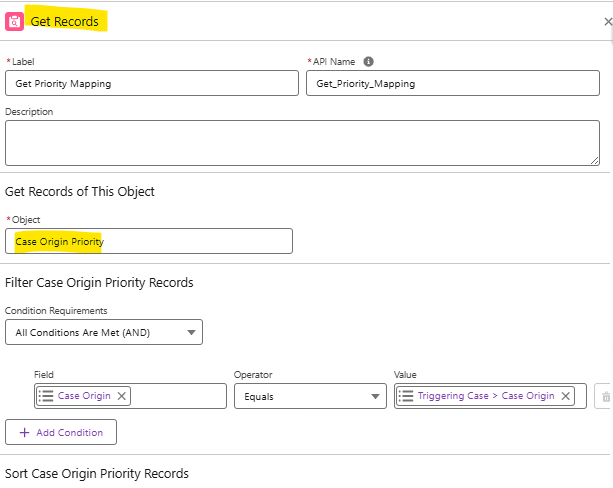Click the Get Records header title
613x488 pixels.
click(64, 21)
